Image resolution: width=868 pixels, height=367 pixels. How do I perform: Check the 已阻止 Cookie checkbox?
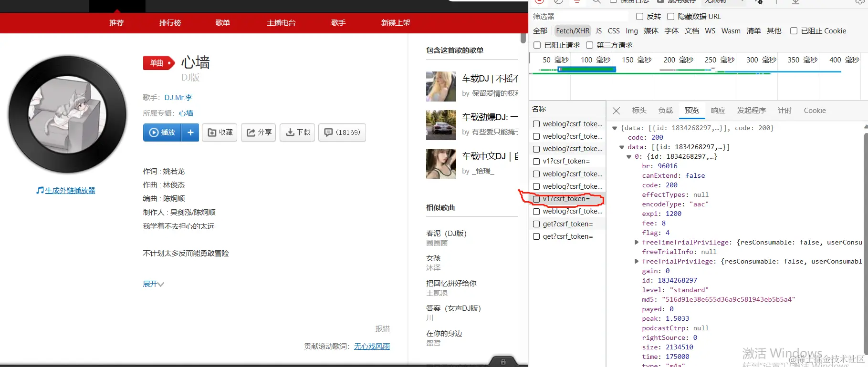(x=794, y=31)
